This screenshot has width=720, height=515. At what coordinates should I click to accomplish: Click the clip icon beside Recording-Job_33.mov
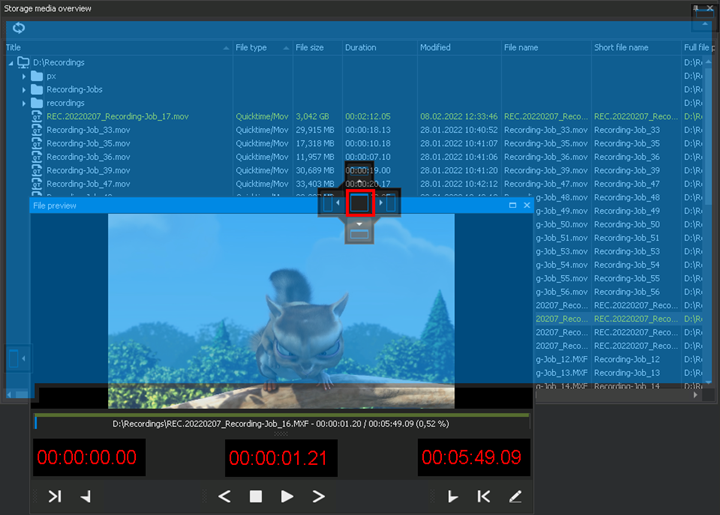click(x=37, y=130)
